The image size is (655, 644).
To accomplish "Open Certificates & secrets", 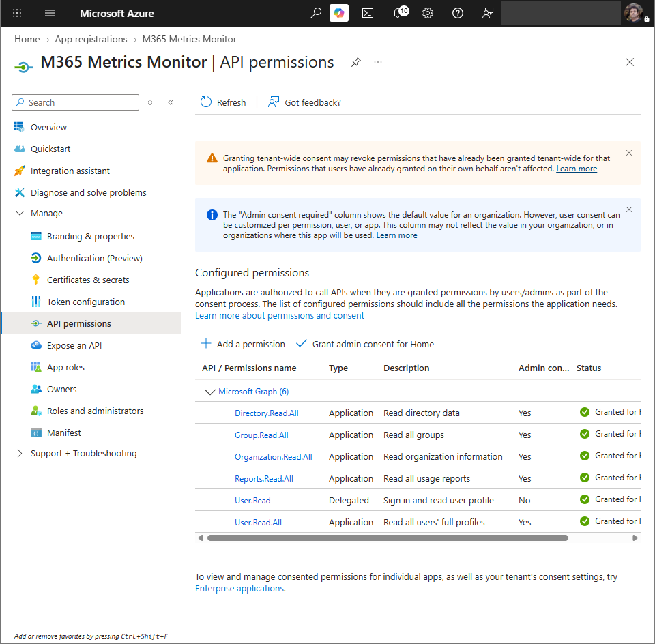I will coord(88,280).
